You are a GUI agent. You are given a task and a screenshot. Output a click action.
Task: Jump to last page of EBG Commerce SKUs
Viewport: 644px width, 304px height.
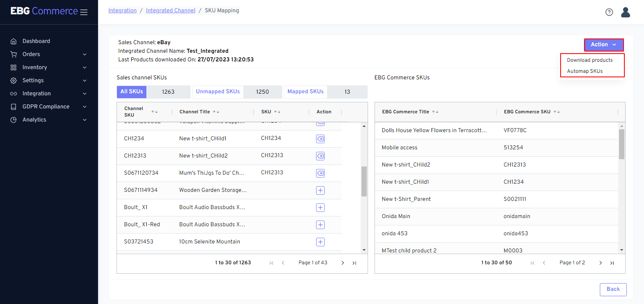tap(612, 263)
